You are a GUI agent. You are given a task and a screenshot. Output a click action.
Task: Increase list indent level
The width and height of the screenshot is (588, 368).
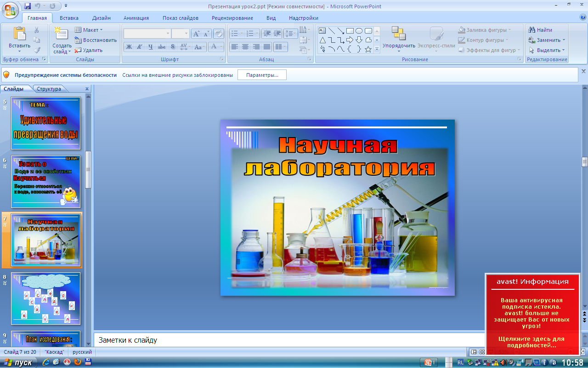pyautogui.click(x=277, y=34)
